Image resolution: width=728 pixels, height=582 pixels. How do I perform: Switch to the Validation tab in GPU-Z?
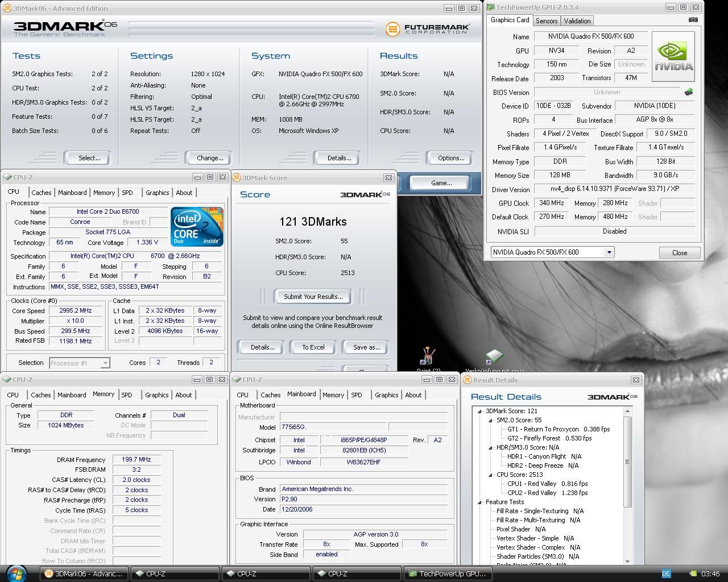click(577, 20)
